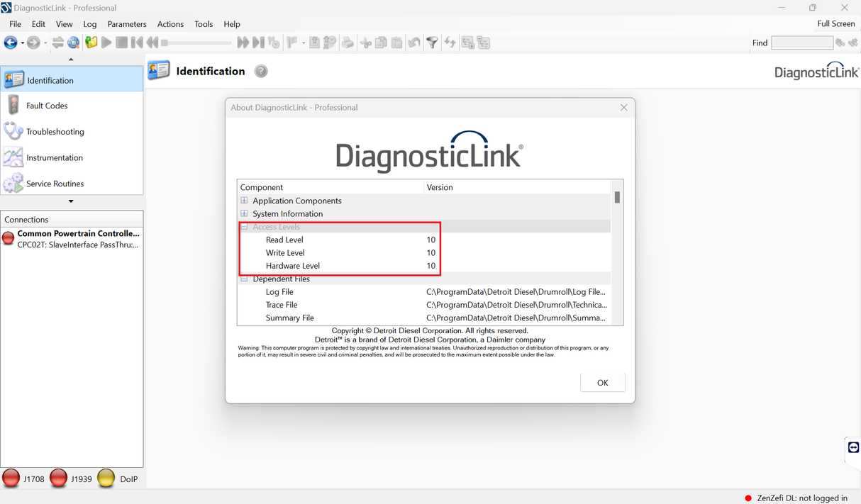Screen dimensions: 861x504
Task: Click the print toolbar icon
Action: click(x=348, y=43)
